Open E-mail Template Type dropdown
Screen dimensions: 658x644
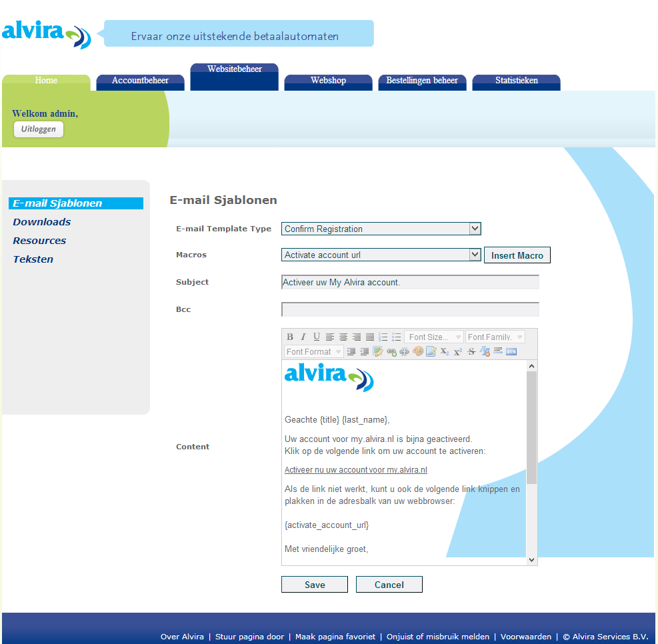pyautogui.click(x=381, y=229)
